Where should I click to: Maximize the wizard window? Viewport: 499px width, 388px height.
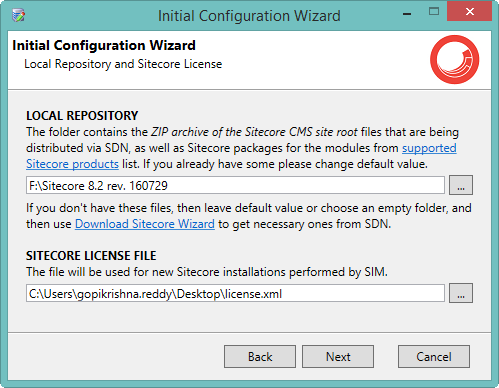click(434, 12)
